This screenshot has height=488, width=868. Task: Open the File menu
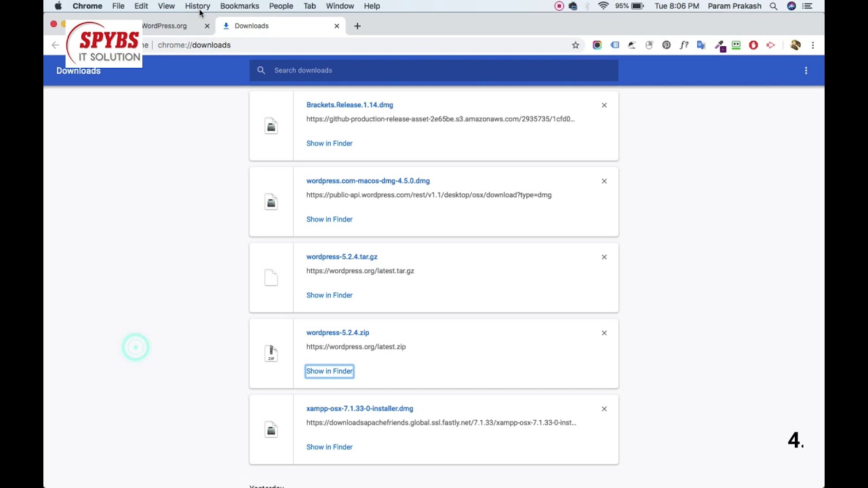(118, 6)
